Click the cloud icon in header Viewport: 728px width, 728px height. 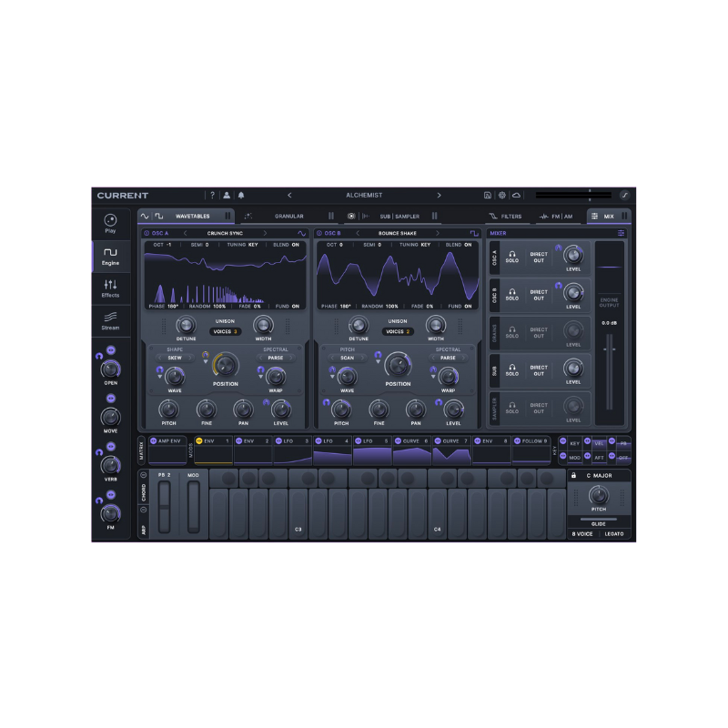tap(516, 195)
